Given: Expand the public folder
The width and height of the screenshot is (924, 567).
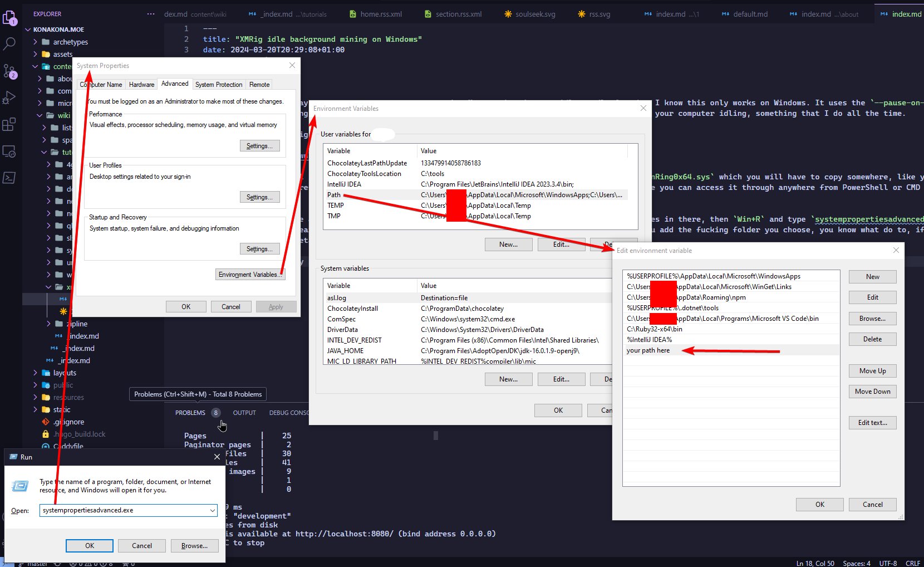Looking at the screenshot, I should coord(36,385).
